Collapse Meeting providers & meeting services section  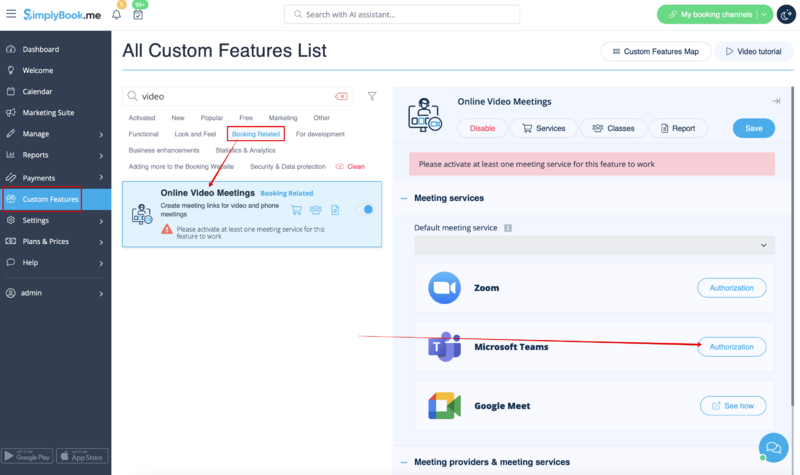404,462
